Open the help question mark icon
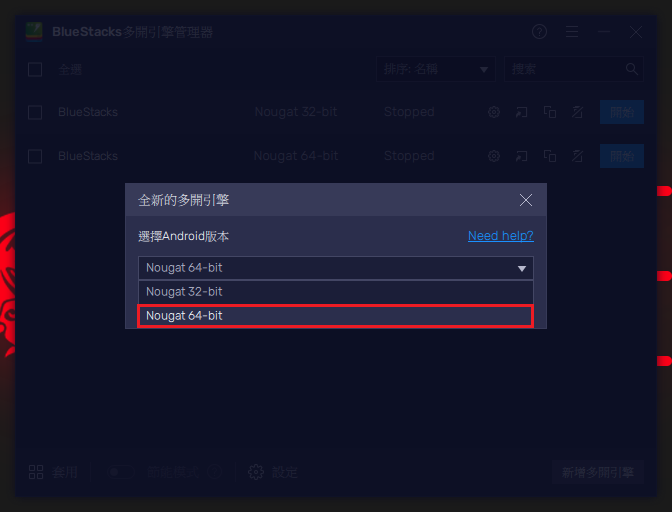The width and height of the screenshot is (672, 512). click(539, 32)
